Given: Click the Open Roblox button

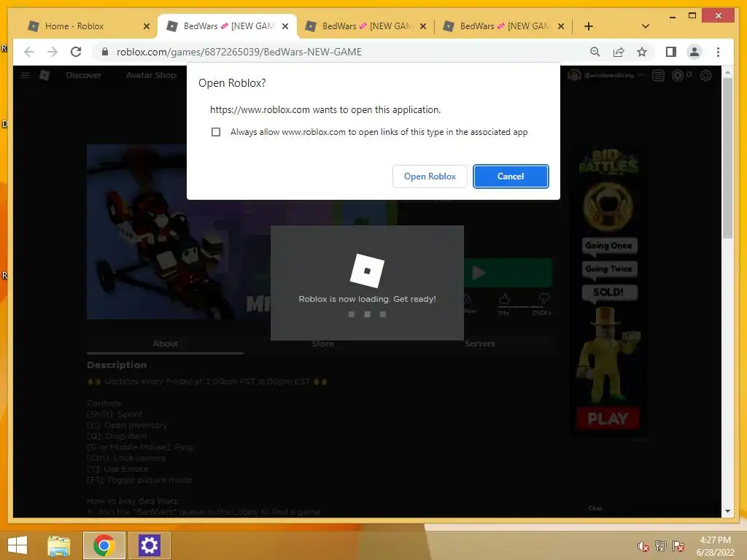Looking at the screenshot, I should (430, 176).
